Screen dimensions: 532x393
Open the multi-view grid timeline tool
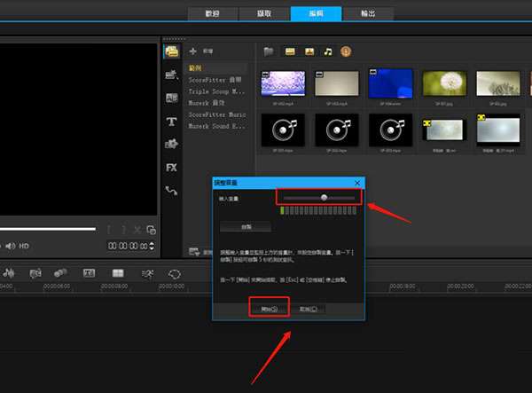(117, 273)
